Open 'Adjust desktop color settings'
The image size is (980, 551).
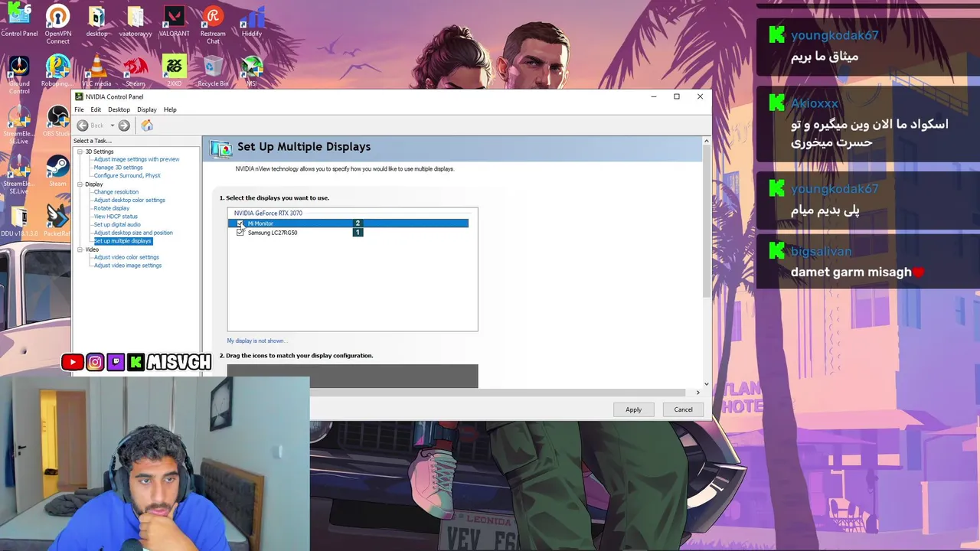click(129, 201)
